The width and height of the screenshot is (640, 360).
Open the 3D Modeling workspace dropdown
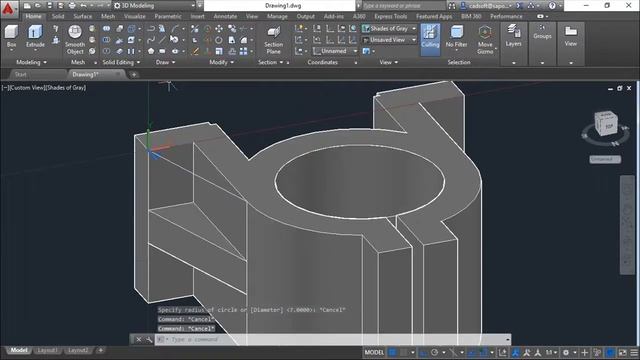[x=154, y=6]
